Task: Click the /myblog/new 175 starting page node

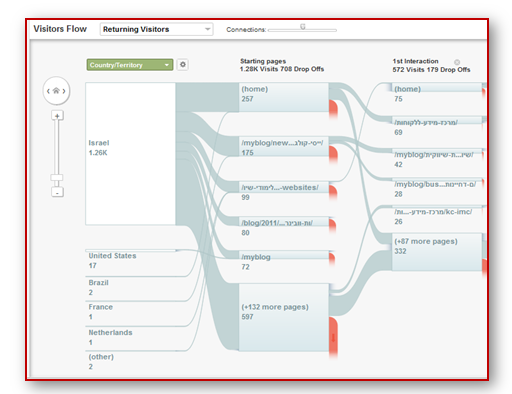Action: point(284,146)
